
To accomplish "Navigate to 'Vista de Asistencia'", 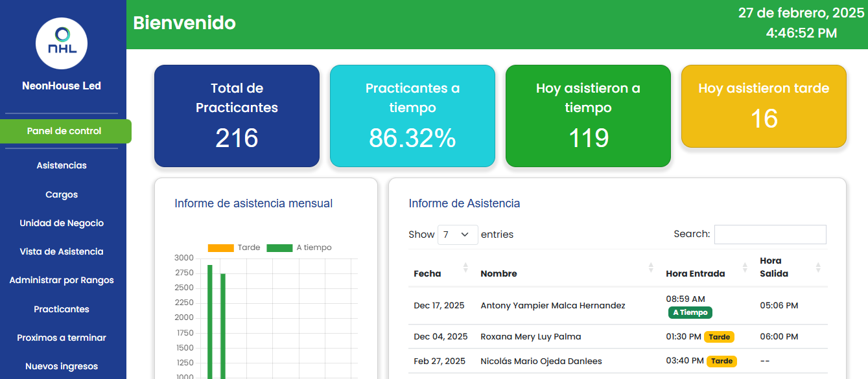I will [62, 251].
